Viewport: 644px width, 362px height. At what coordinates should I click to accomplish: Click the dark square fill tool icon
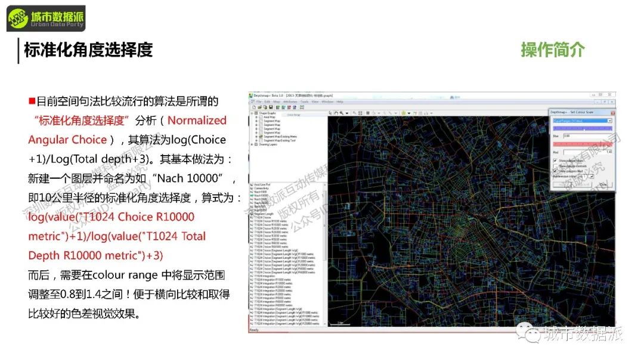367,113
